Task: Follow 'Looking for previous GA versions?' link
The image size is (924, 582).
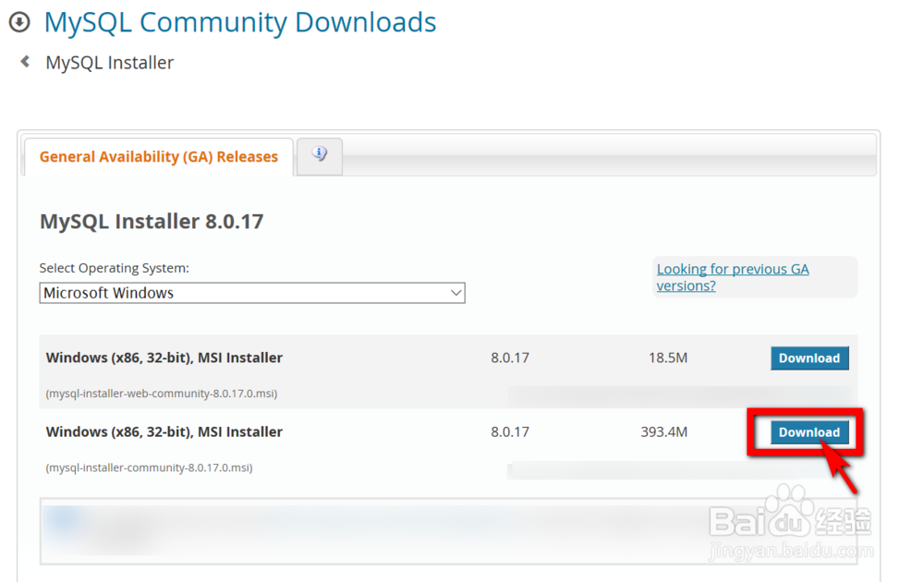Action: 733,277
